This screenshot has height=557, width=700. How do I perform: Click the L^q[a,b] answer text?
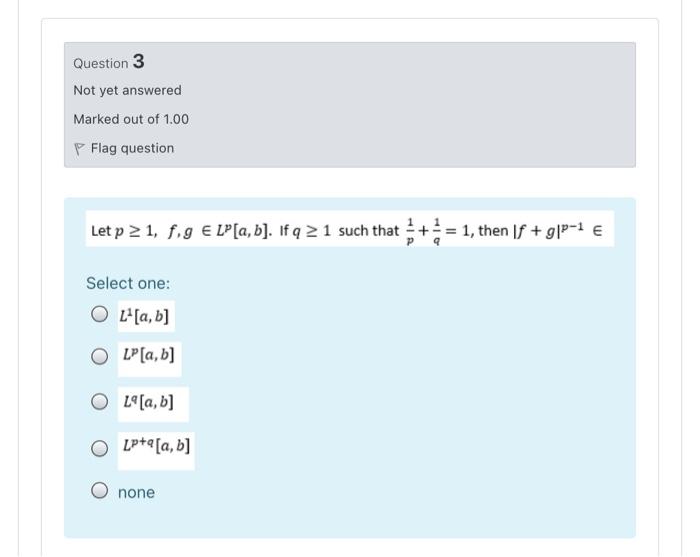click(x=149, y=402)
